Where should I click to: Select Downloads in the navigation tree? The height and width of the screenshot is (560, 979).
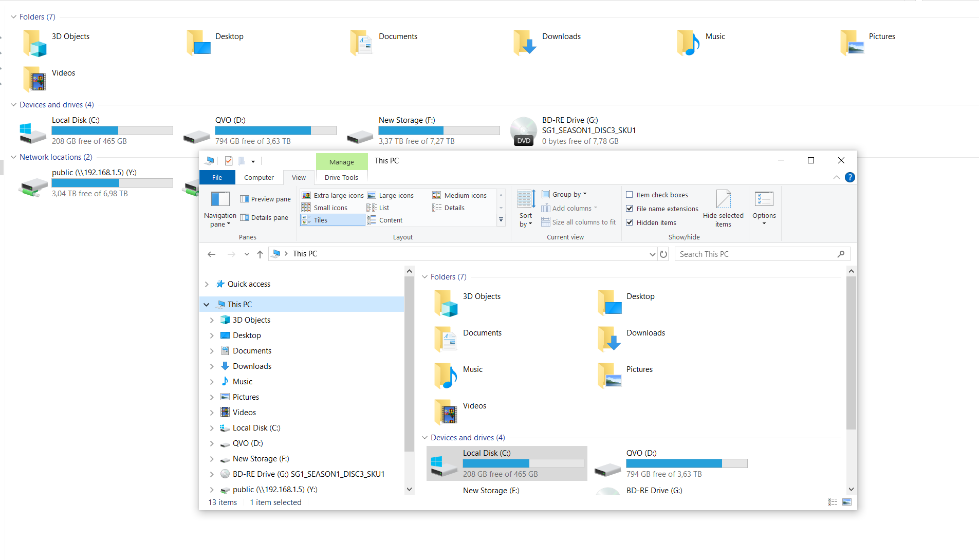(x=252, y=366)
